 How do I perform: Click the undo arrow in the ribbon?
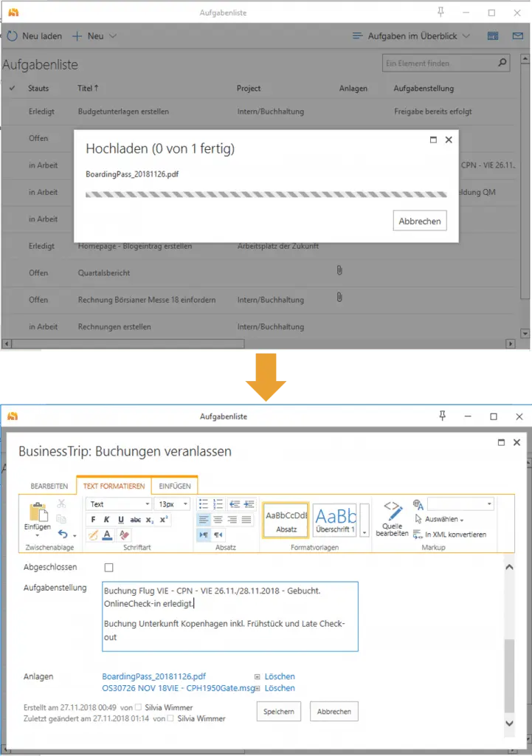63,535
